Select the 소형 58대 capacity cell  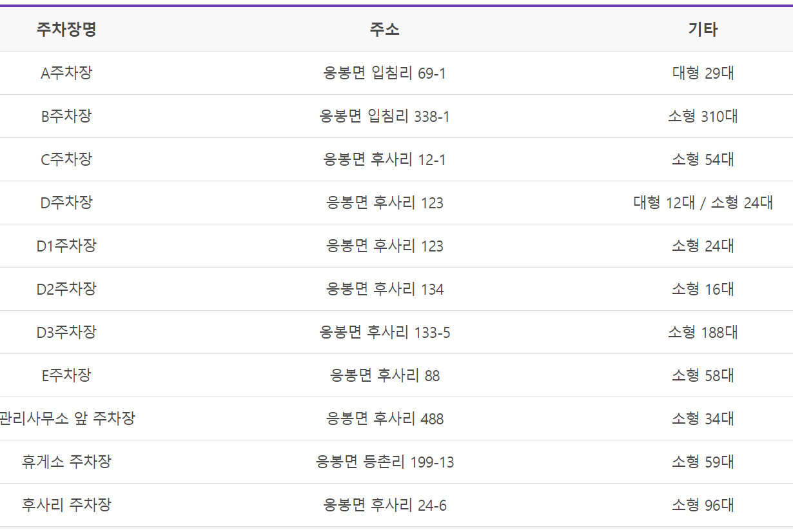pos(703,375)
